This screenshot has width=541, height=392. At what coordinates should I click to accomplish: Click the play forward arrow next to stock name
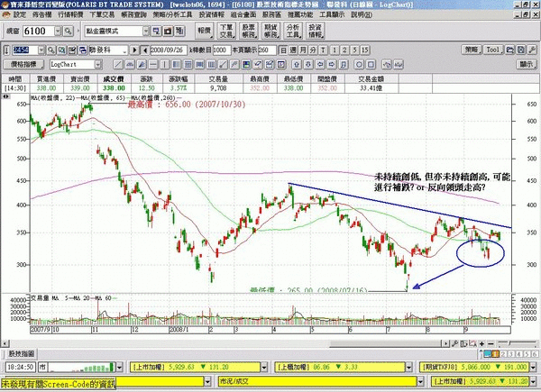134,50
